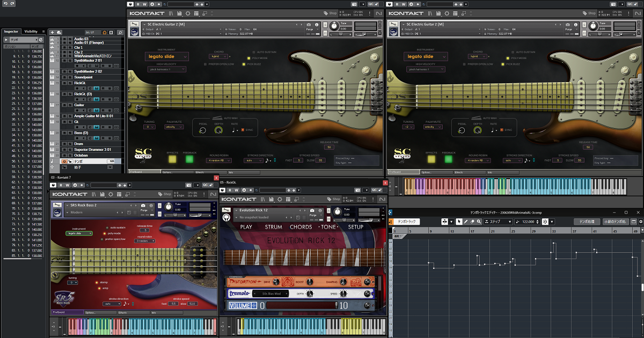Image resolution: width=644 pixels, height=338 pixels.
Task: Click the Evolution Rick 12 volume slider
Action: pos(301,306)
